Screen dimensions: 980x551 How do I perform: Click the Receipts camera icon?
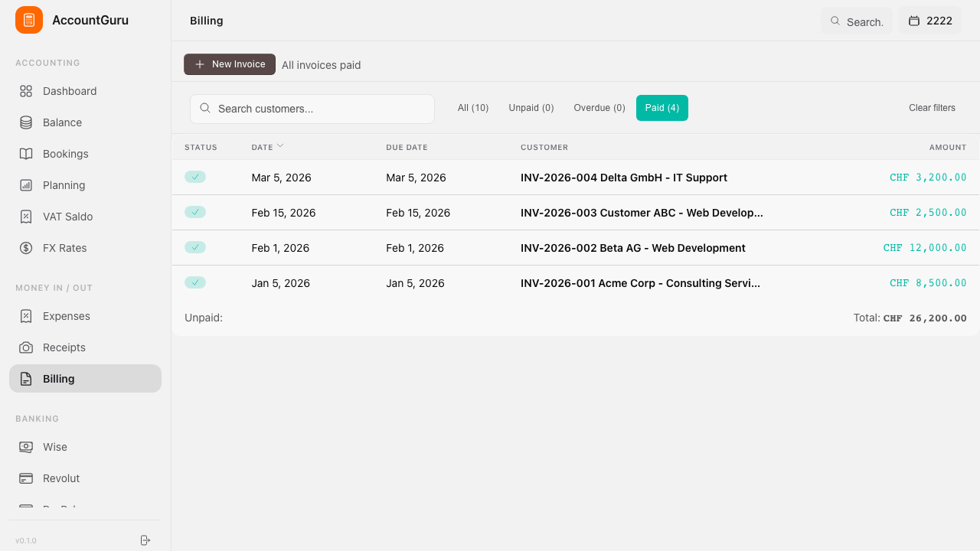pyautogui.click(x=26, y=347)
